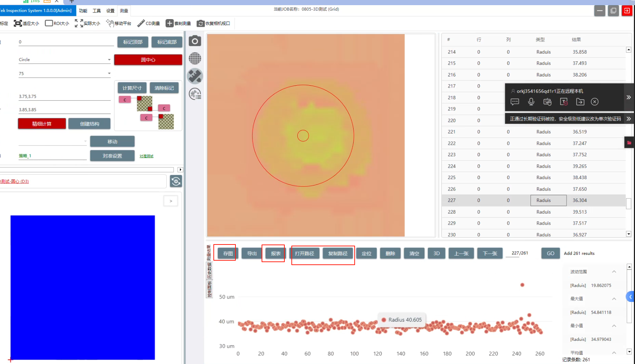Screen dimensions: 635x364
Task: Click the 适应大小 fit-size tool
Action: coord(26,24)
